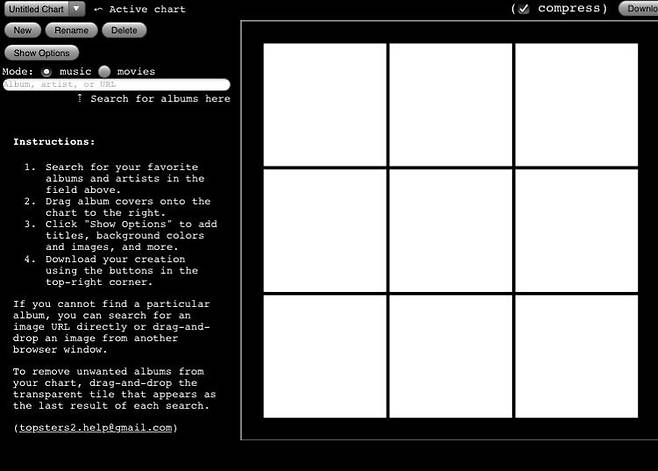This screenshot has height=471, width=658.
Task: Click the Rename chart button
Action: (71, 31)
